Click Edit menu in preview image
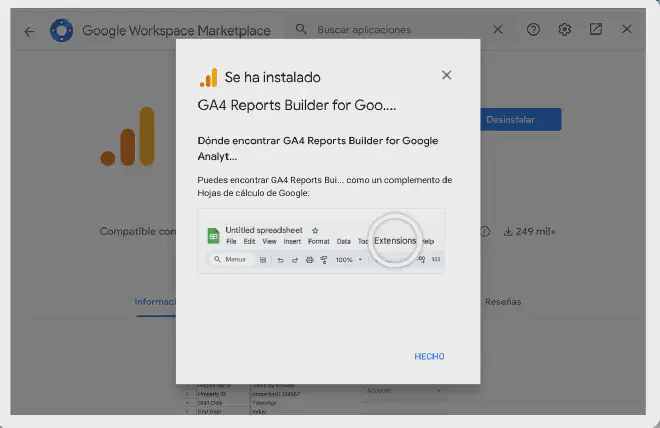The height and width of the screenshot is (428, 660). pyautogui.click(x=250, y=241)
